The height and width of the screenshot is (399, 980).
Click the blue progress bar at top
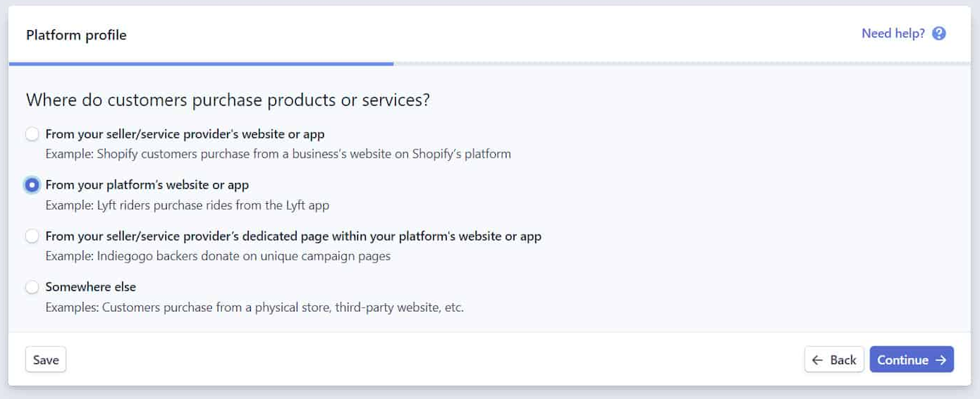pyautogui.click(x=201, y=64)
